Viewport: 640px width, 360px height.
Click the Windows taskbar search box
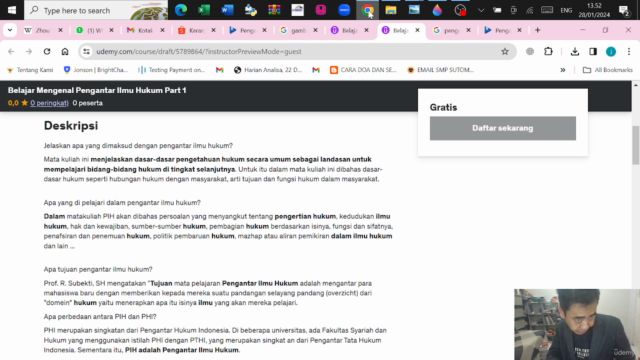tap(96, 10)
